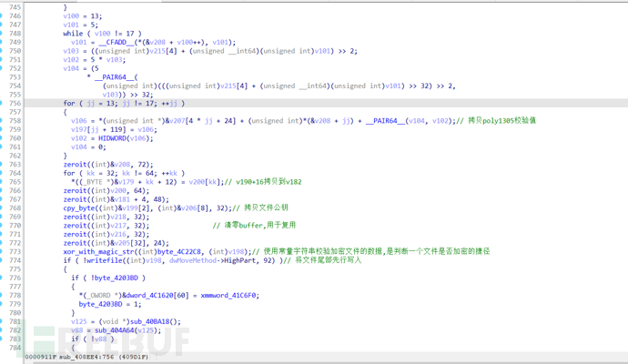Click 'v197[jj + 119] = v106;' statement
628x364 pixels.
[114, 129]
